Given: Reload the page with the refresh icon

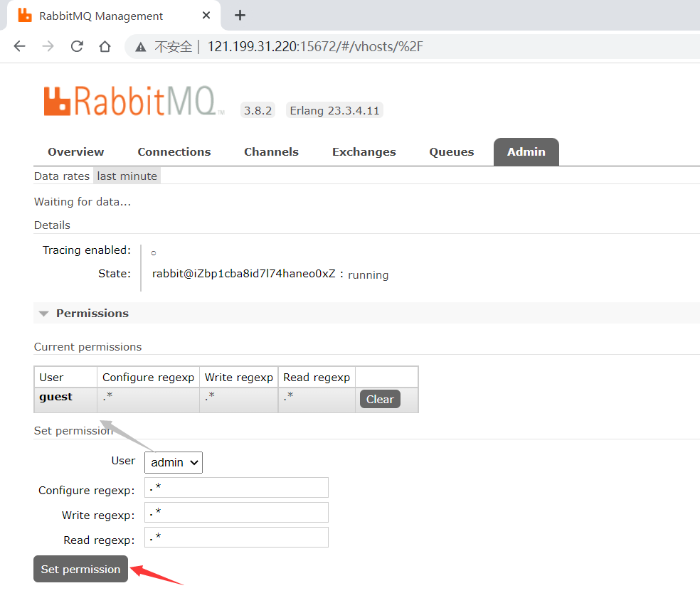Looking at the screenshot, I should pyautogui.click(x=77, y=46).
